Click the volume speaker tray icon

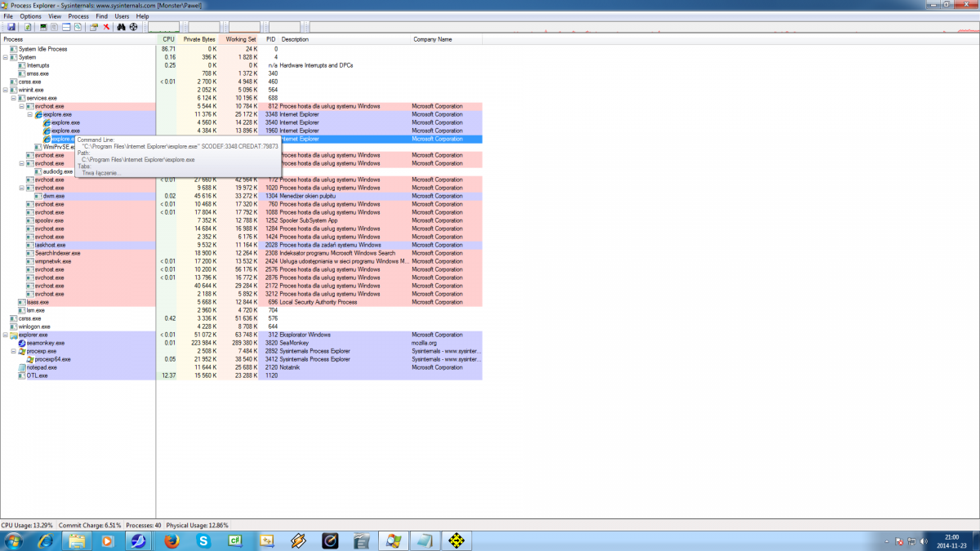(x=924, y=540)
